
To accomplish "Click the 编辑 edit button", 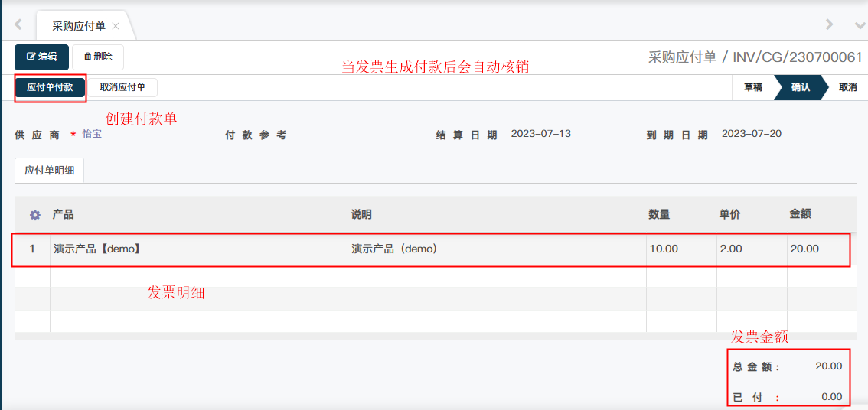I will coord(41,57).
